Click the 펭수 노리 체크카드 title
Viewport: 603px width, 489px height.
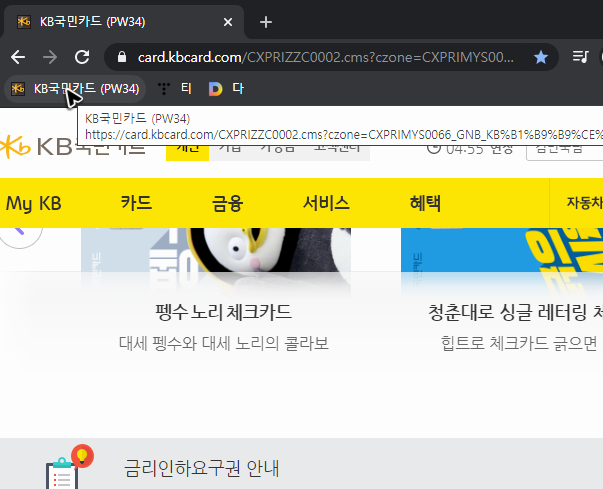pyautogui.click(x=223, y=312)
